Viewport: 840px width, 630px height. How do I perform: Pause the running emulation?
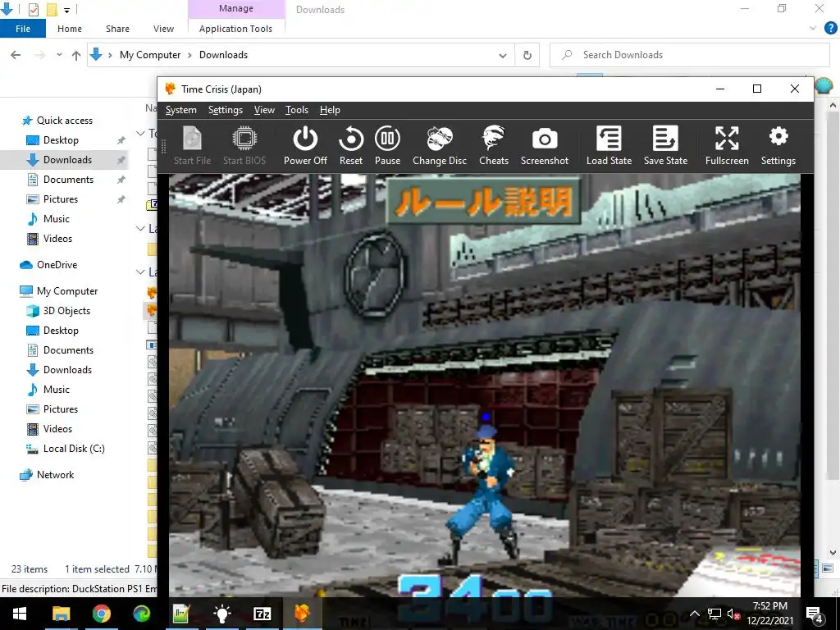point(387,145)
